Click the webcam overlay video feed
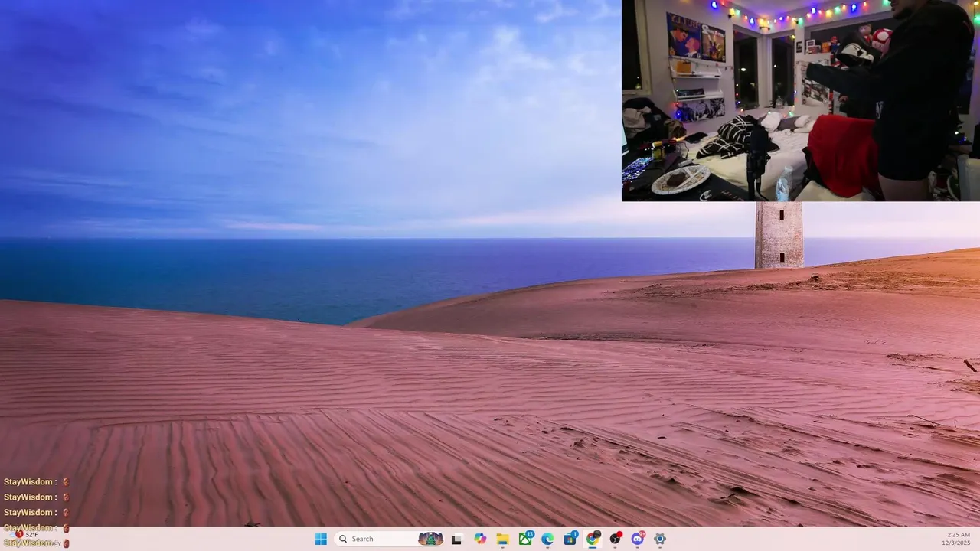980x551 pixels. (x=801, y=100)
